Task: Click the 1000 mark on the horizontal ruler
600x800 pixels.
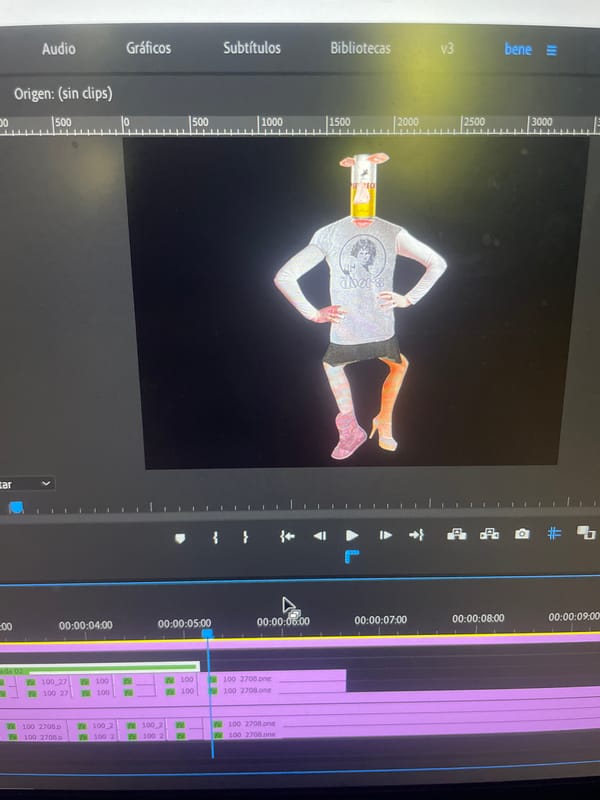Action: pos(271,122)
